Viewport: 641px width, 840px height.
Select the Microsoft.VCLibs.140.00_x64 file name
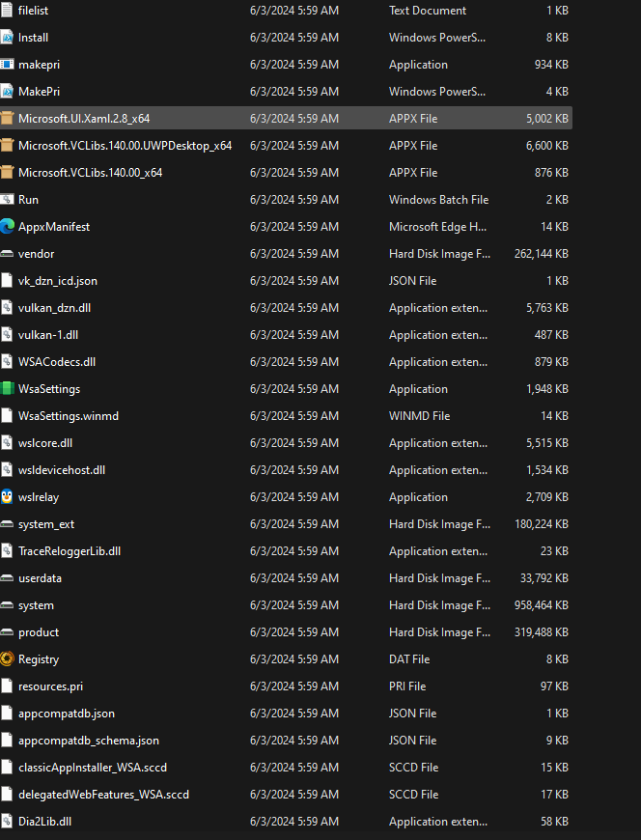coord(90,173)
